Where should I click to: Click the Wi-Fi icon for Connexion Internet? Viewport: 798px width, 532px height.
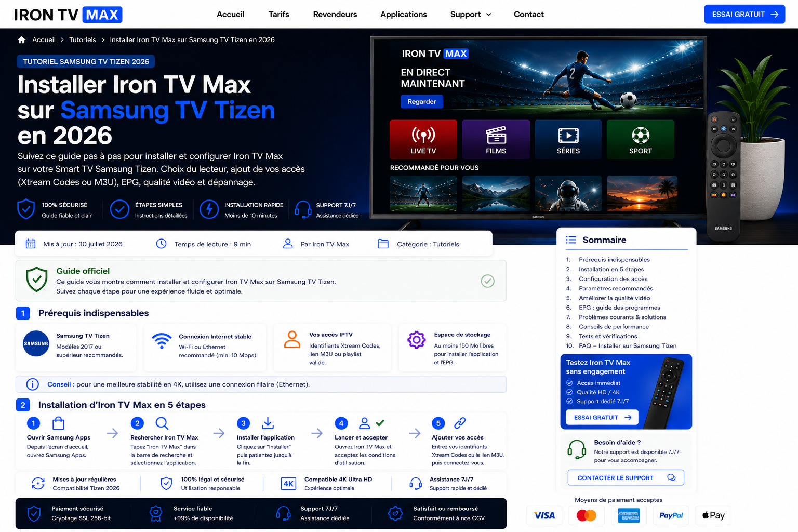click(162, 341)
